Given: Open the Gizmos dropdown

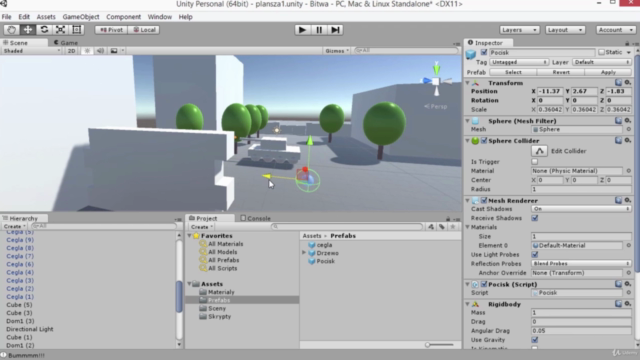Looking at the screenshot, I should pos(337,51).
